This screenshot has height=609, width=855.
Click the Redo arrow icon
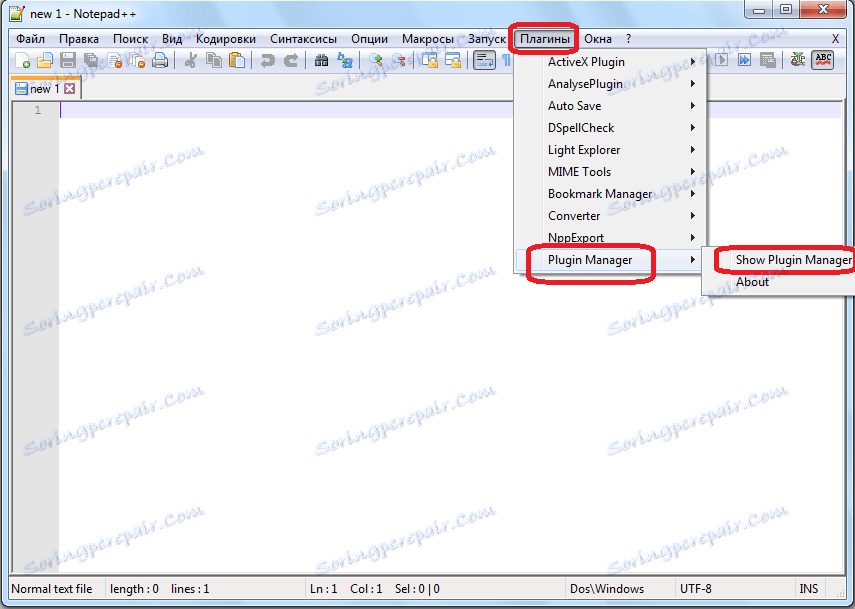click(x=291, y=60)
